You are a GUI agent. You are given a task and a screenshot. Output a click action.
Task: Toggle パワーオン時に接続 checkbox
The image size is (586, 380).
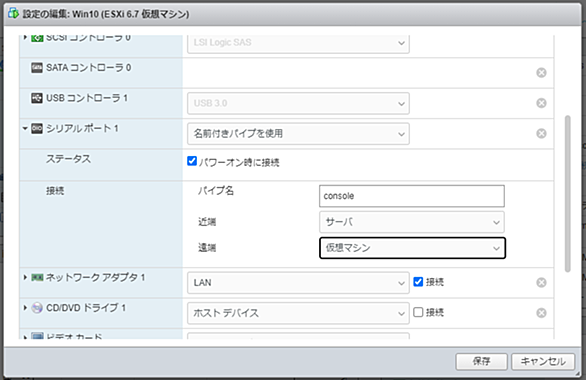pos(192,161)
